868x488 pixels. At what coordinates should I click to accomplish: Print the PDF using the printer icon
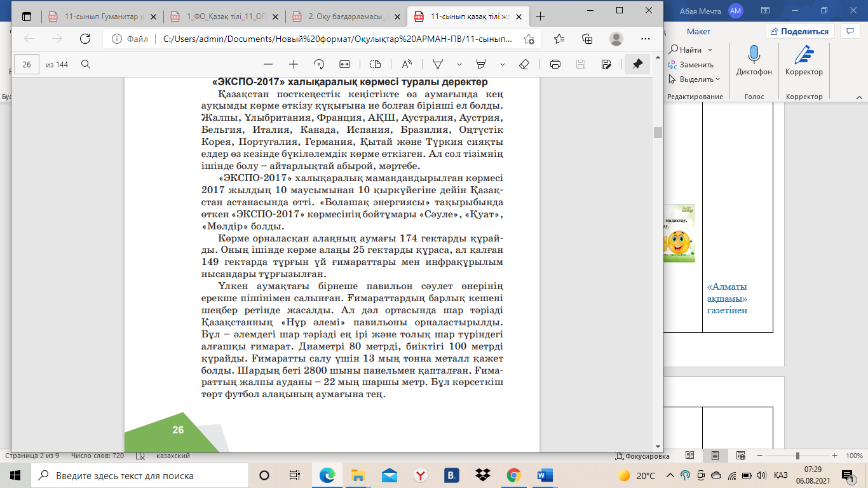click(555, 64)
